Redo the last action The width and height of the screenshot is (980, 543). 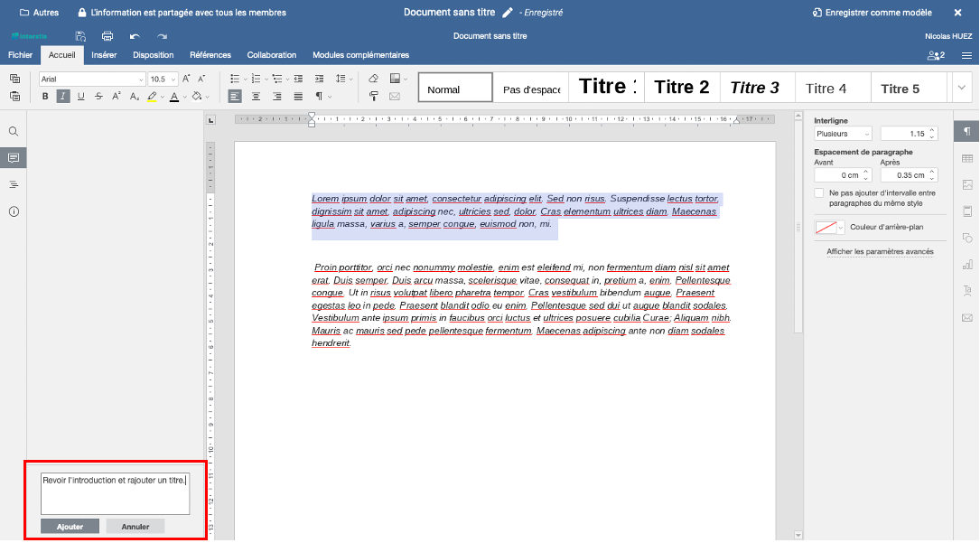click(162, 36)
